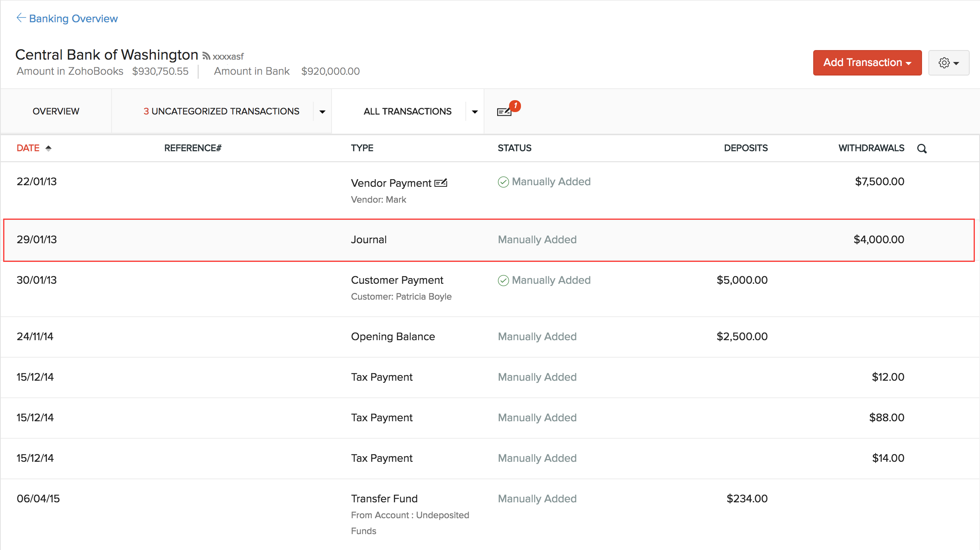This screenshot has height=550, width=980.
Task: Open the 3 Uncategorized Transactions tab
Action: pyautogui.click(x=221, y=111)
